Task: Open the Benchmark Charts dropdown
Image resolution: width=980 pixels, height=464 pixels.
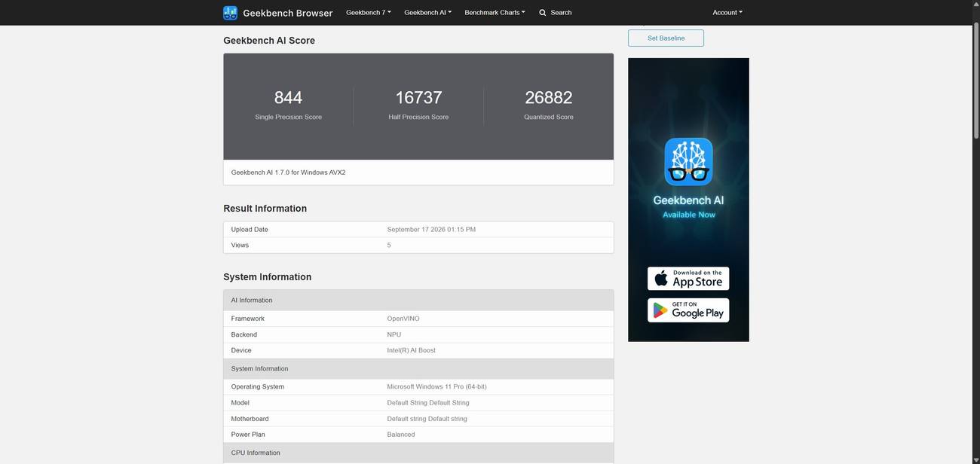Action: (495, 13)
